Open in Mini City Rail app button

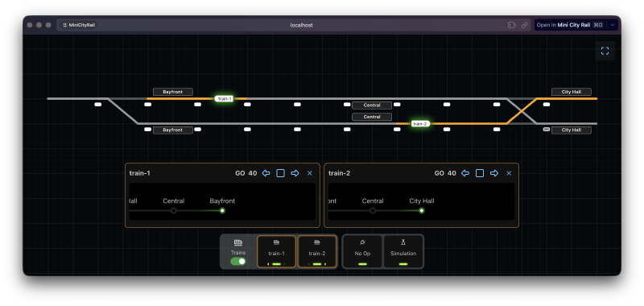point(570,25)
